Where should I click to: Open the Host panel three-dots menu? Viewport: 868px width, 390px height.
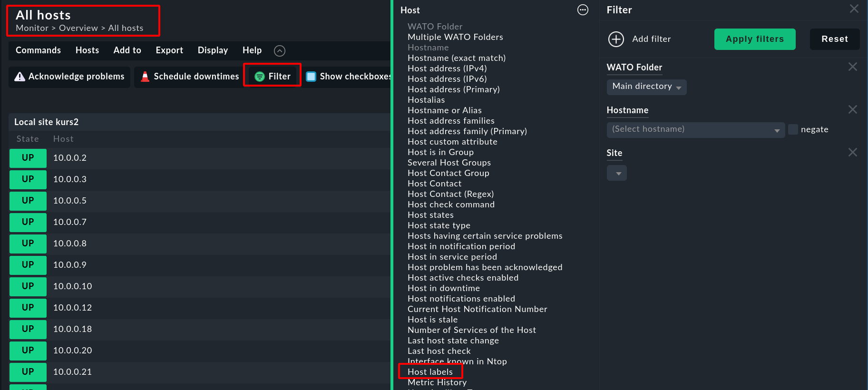point(583,10)
